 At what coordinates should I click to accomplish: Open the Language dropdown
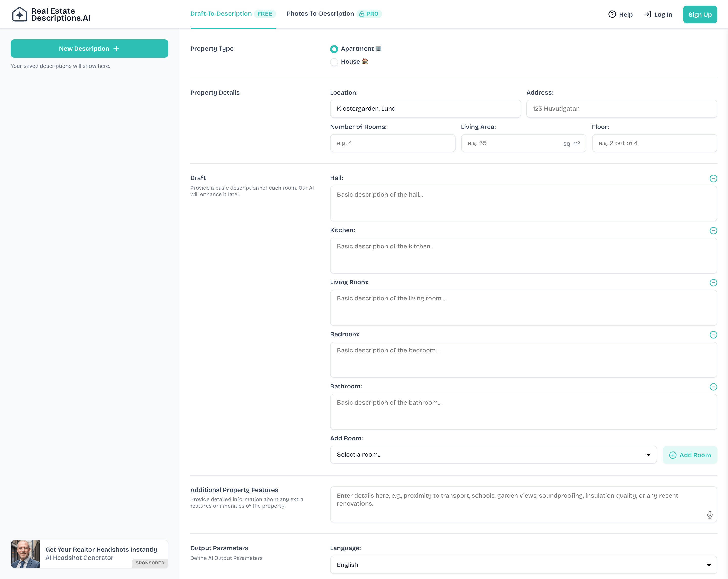tap(523, 565)
